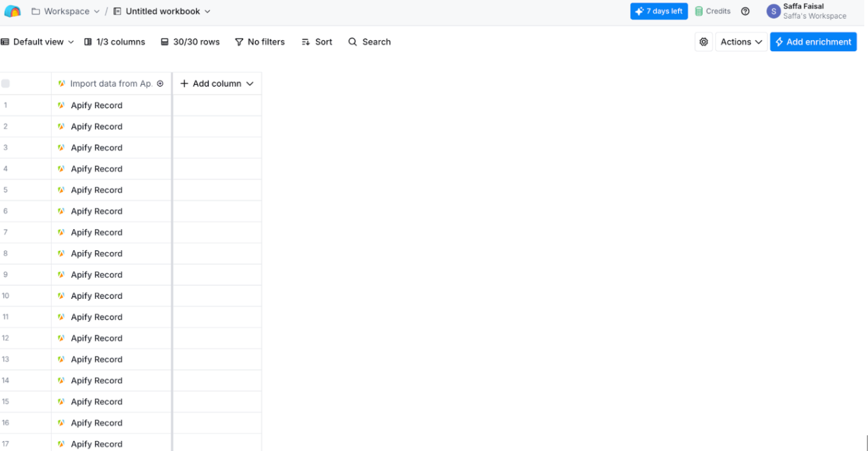Open the Search tool

(369, 42)
